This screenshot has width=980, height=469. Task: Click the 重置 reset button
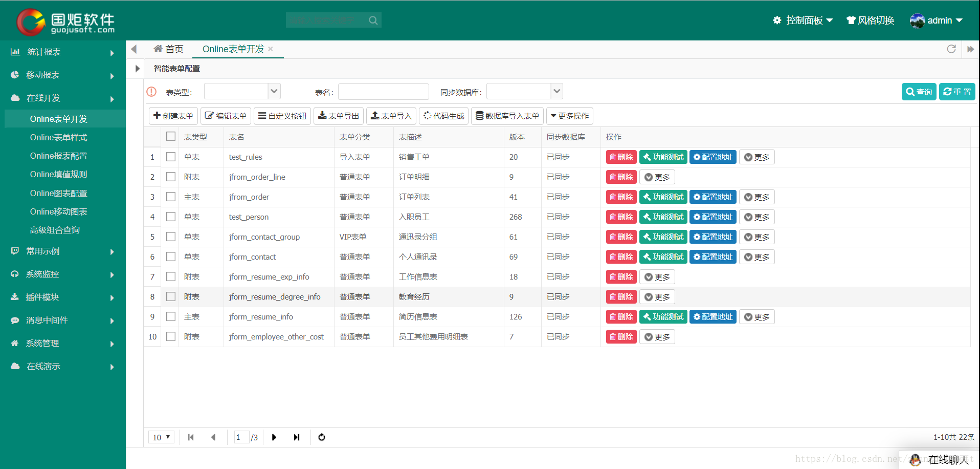[x=957, y=92]
